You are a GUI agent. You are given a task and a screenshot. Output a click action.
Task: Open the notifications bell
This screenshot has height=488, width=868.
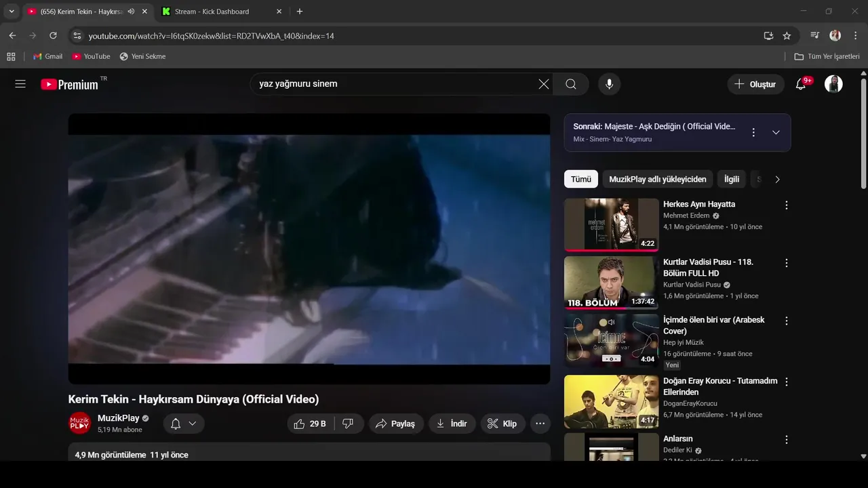click(801, 84)
